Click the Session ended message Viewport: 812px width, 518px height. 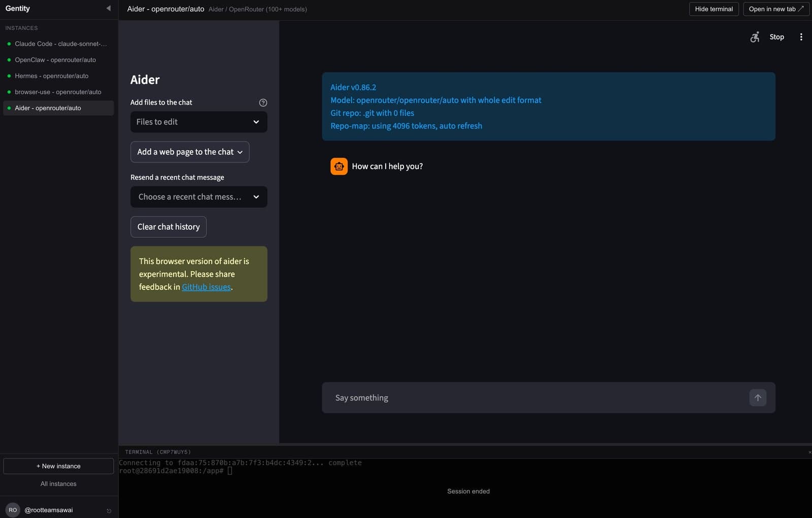pyautogui.click(x=468, y=492)
